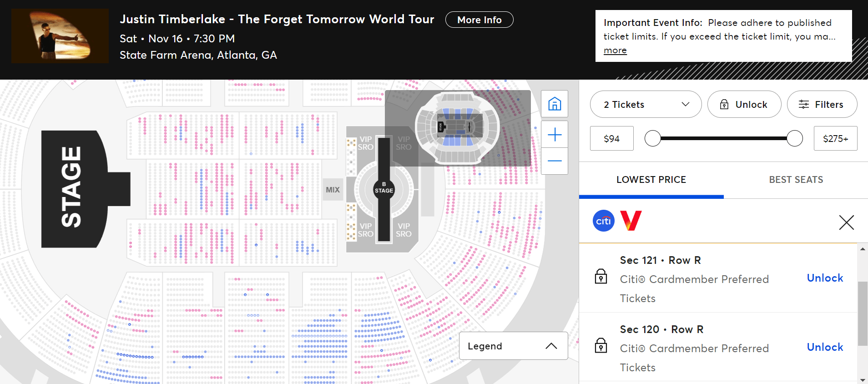Open the Filters options
Image resolution: width=868 pixels, height=384 pixels.
tap(822, 105)
